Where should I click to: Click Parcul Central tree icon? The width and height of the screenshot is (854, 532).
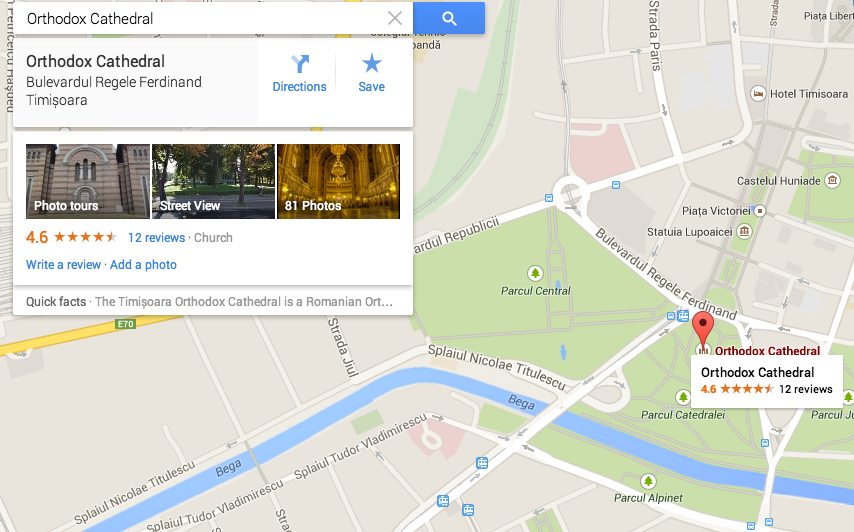pos(535,273)
